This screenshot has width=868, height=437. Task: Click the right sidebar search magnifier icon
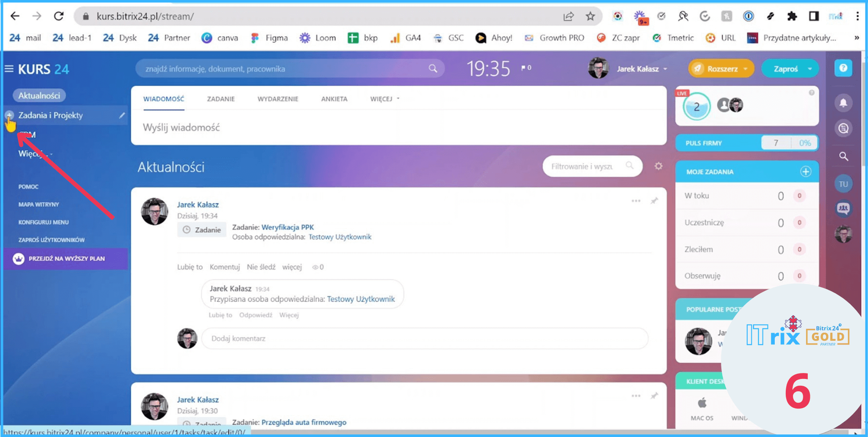pyautogui.click(x=843, y=156)
